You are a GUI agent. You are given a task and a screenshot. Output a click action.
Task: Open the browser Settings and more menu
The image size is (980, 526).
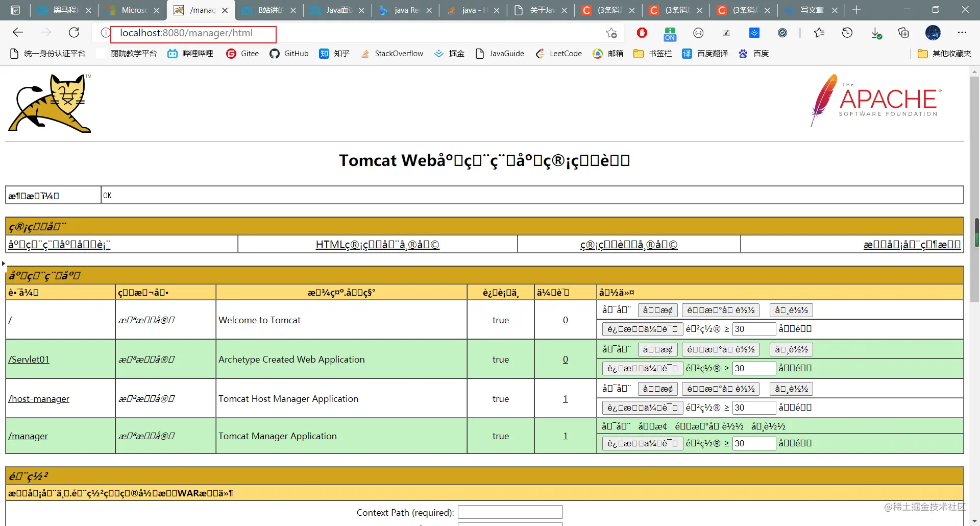[x=962, y=33]
